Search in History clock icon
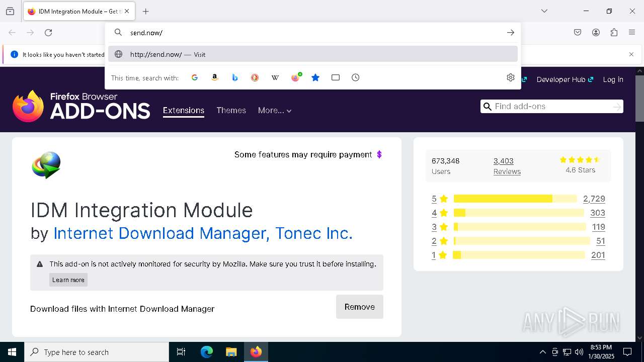644x362 pixels. (356, 77)
